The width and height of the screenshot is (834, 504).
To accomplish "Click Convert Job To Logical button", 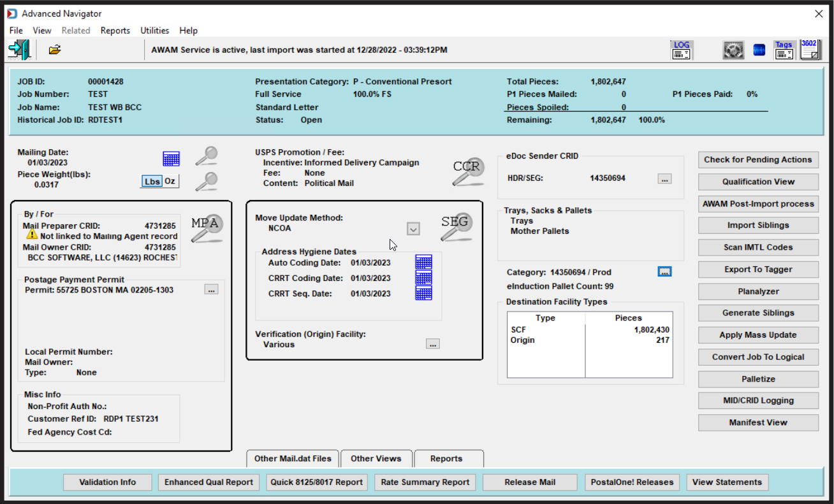I will [x=758, y=357].
